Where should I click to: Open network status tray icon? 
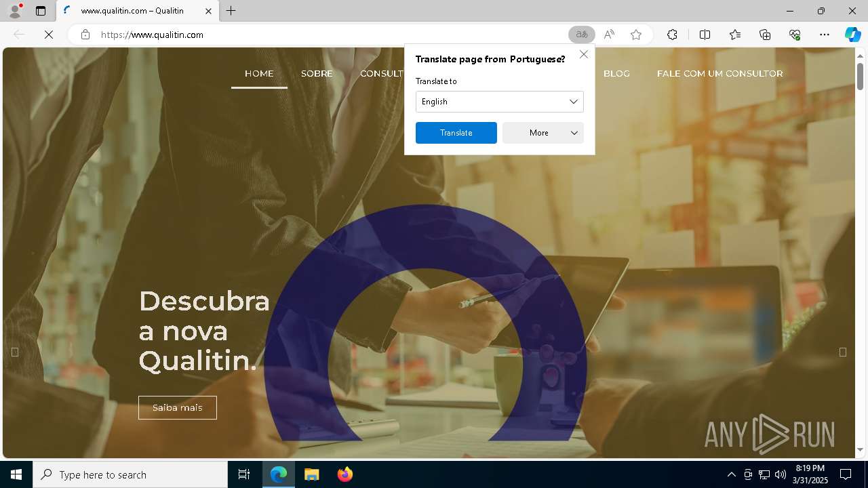pyautogui.click(x=764, y=474)
